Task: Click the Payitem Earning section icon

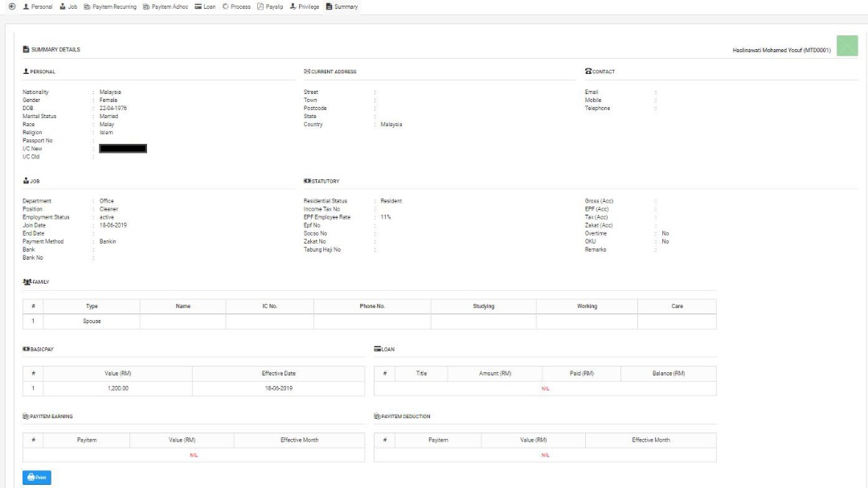Action: point(26,416)
